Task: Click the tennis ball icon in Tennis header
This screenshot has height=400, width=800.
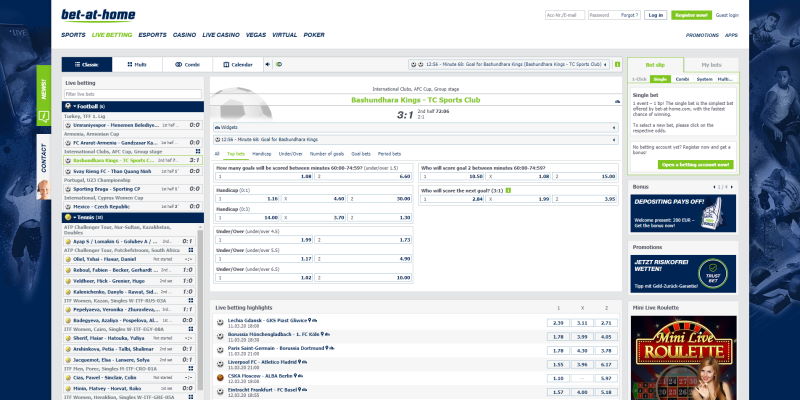Action: pyautogui.click(x=68, y=217)
